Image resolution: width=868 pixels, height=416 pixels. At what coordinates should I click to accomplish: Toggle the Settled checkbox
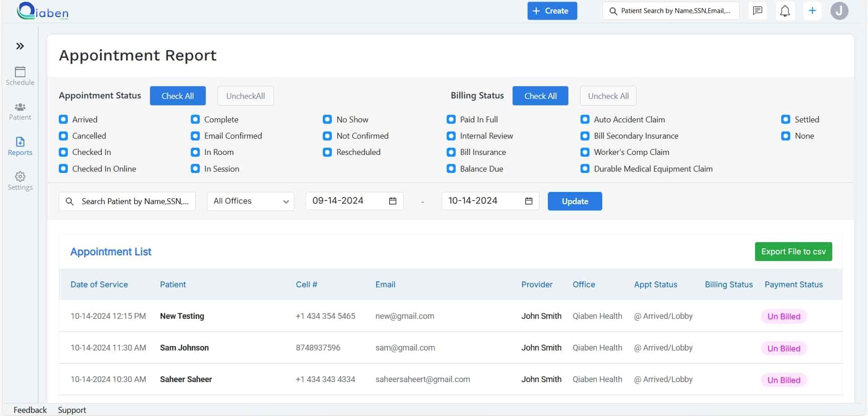tap(786, 119)
